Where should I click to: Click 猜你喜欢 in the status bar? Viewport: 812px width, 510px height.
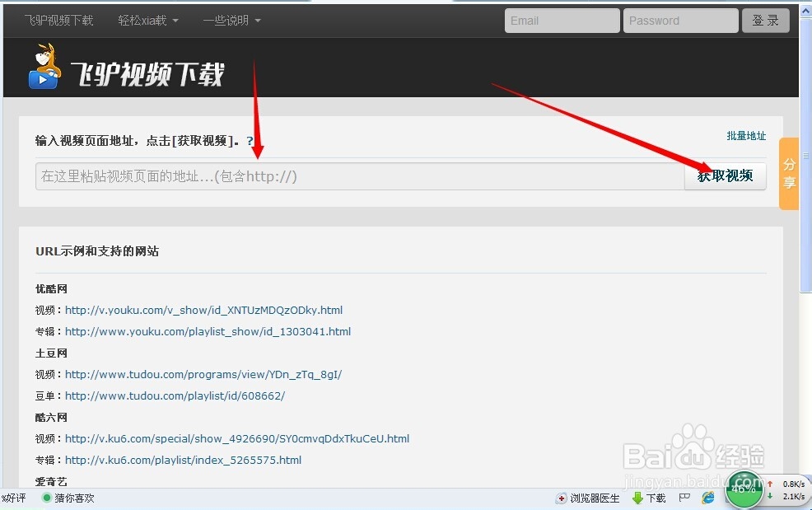[x=68, y=498]
